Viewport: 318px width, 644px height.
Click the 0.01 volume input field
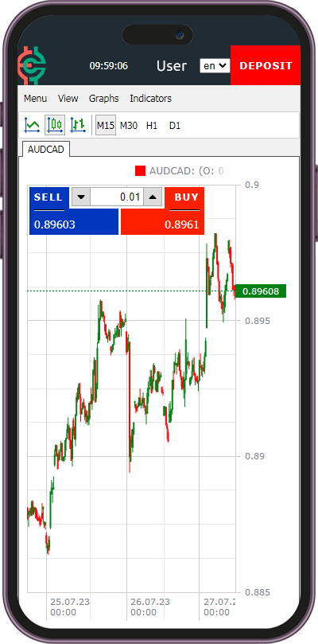(117, 197)
